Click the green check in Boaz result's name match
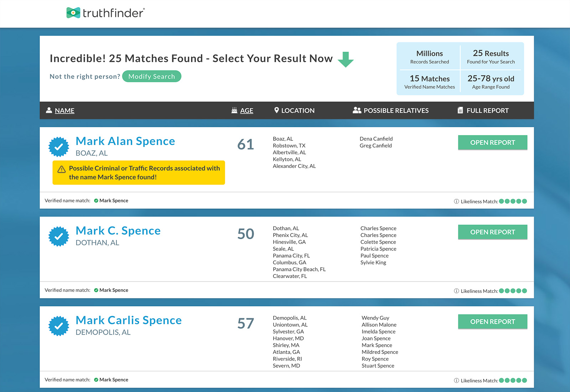570x392 pixels. coord(96,201)
